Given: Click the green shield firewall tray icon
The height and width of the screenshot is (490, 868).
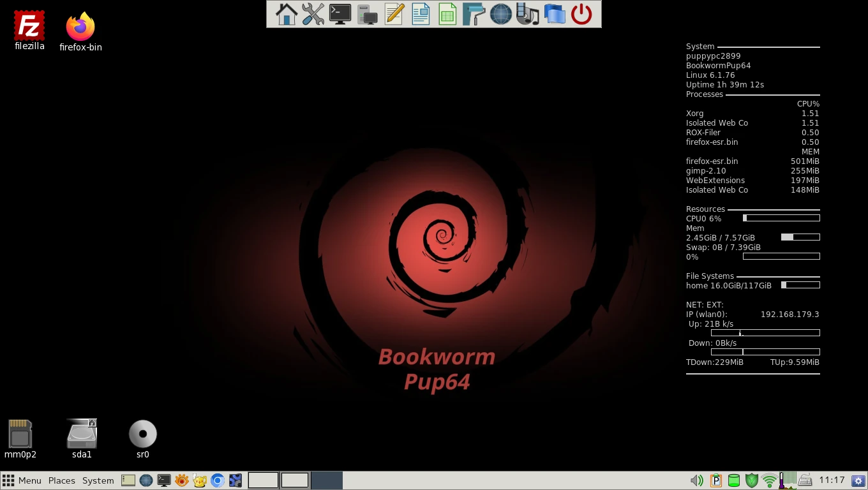Looking at the screenshot, I should [x=752, y=480].
